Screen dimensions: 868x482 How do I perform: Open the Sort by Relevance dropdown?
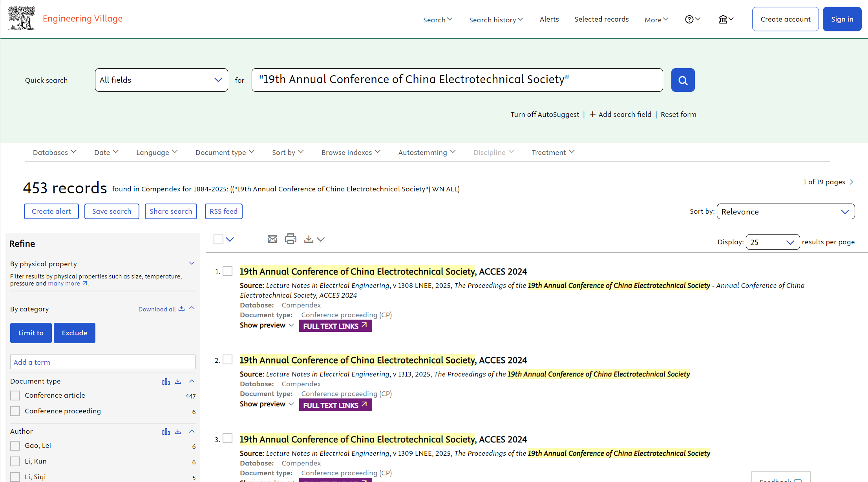coord(785,212)
